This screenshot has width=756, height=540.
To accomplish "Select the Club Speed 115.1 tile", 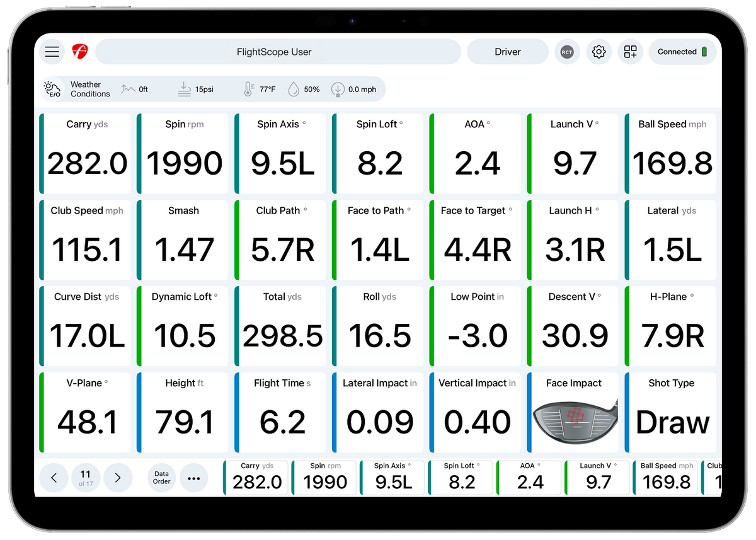I will (x=85, y=240).
